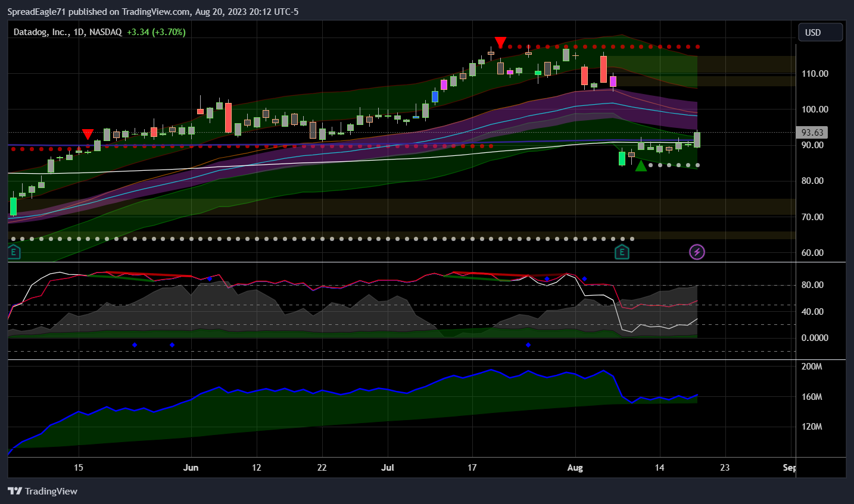
Task: Click the red down-triangle signal in mid-May
Action: 88,134
